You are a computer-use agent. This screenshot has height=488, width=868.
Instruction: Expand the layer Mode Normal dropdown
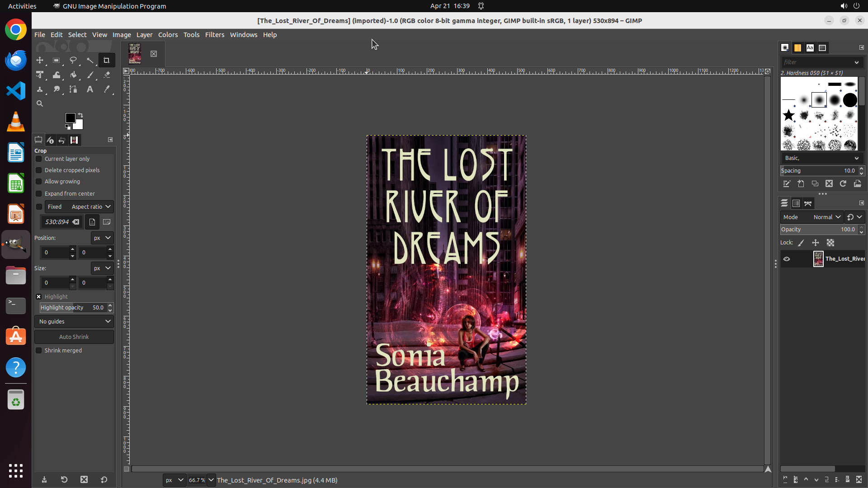pos(826,217)
